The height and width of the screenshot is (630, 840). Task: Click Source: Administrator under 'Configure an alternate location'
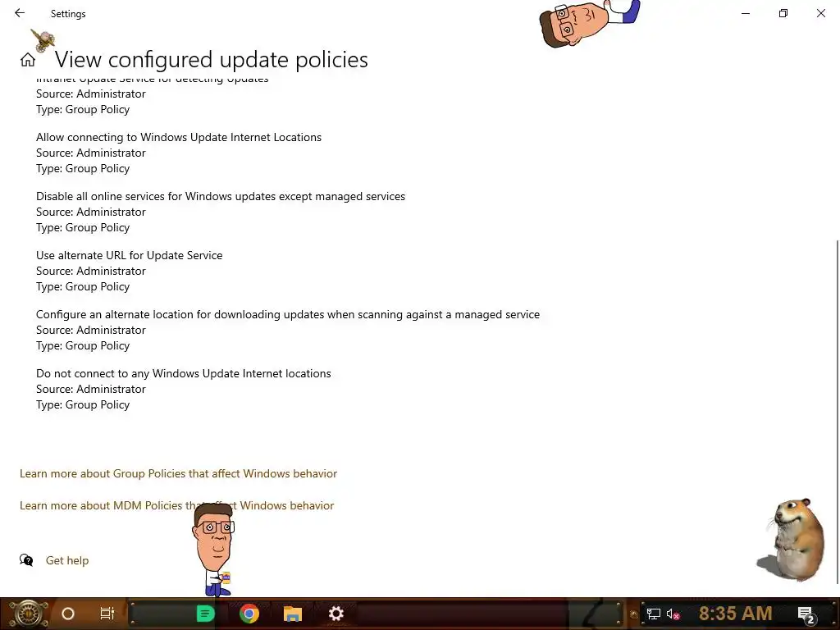pyautogui.click(x=90, y=330)
